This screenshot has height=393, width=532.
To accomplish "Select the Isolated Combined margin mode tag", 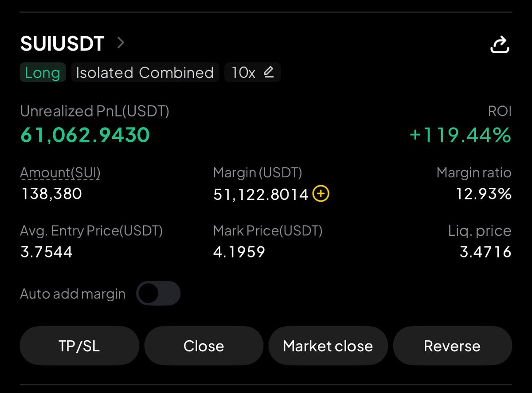I will (x=145, y=72).
